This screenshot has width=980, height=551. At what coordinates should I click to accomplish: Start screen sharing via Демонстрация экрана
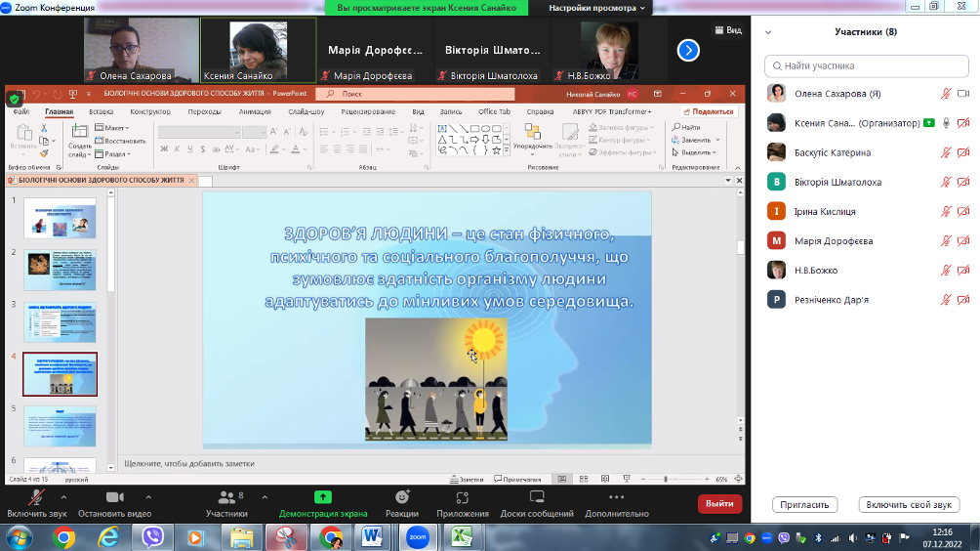click(x=323, y=497)
